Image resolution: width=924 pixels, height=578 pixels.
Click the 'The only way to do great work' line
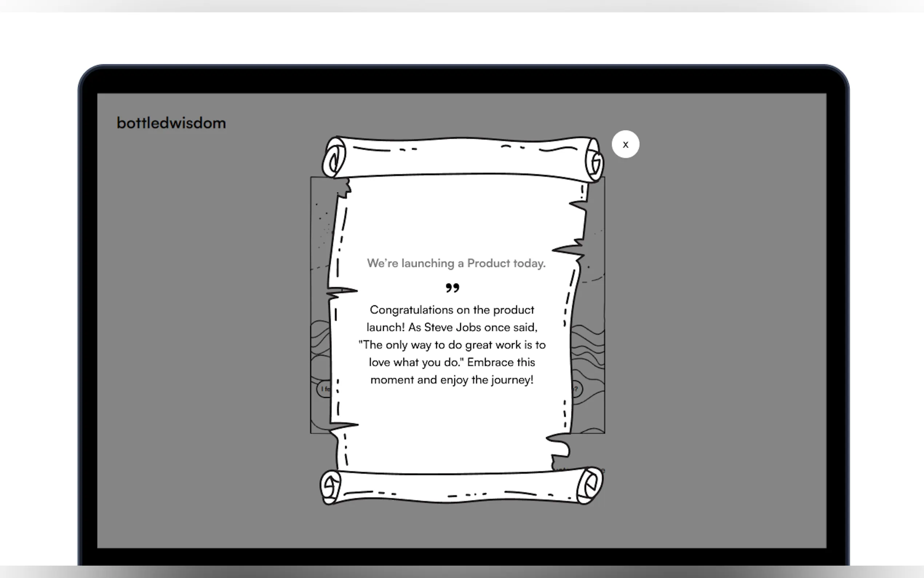[x=452, y=345]
